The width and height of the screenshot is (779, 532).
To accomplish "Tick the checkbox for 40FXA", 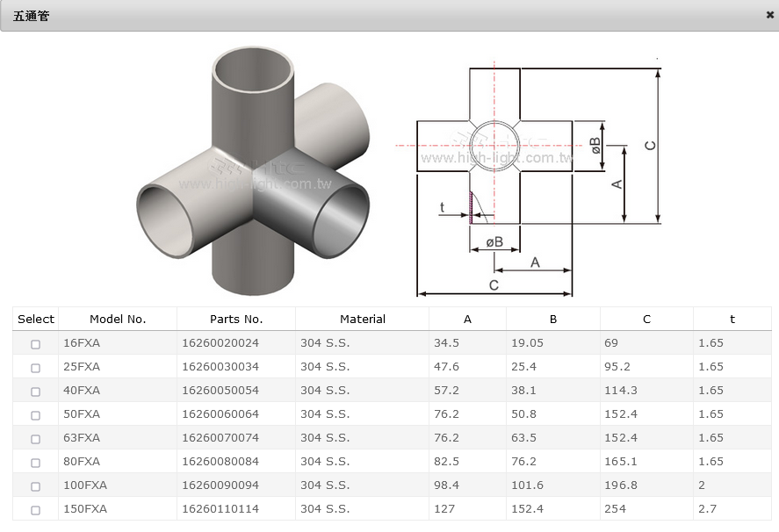I will [36, 392].
